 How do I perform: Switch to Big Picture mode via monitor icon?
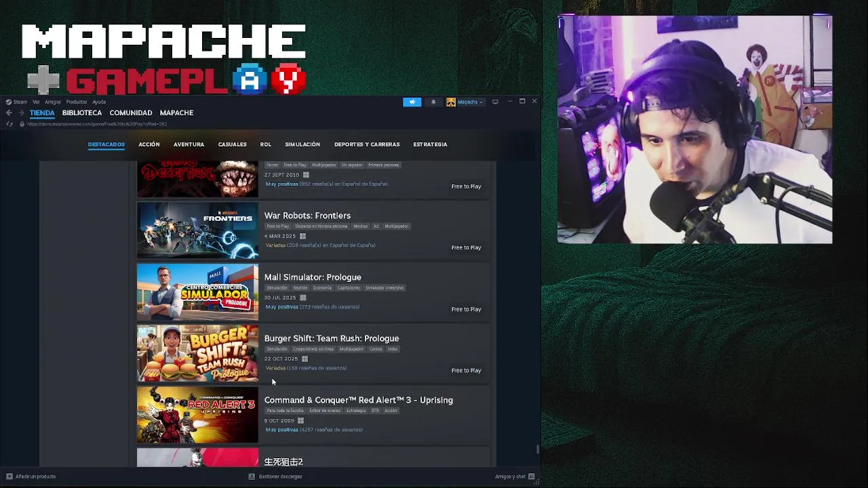coord(495,102)
